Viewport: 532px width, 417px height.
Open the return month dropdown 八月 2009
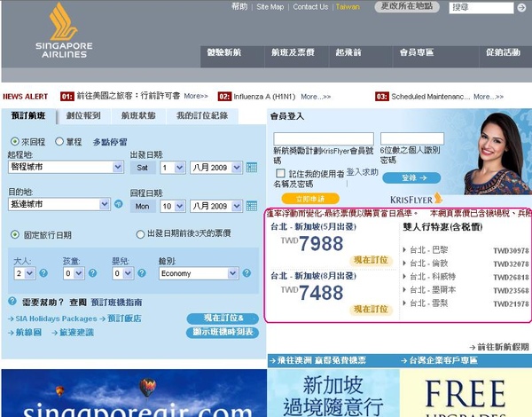216,206
